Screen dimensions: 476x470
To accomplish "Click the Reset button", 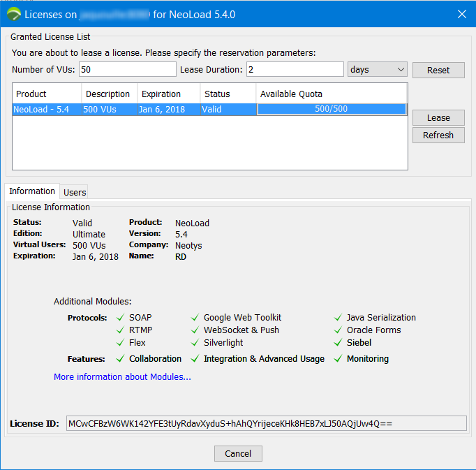I will click(x=438, y=70).
